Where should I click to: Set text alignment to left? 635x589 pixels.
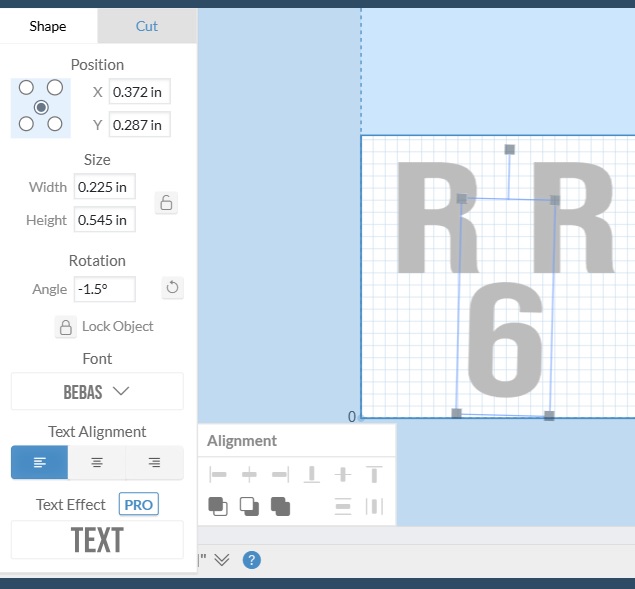40,462
